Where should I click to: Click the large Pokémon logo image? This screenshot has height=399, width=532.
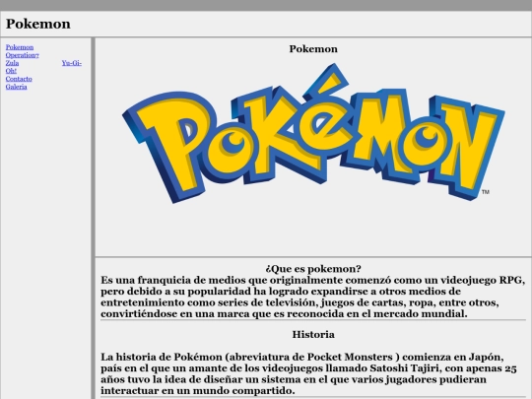313,133
